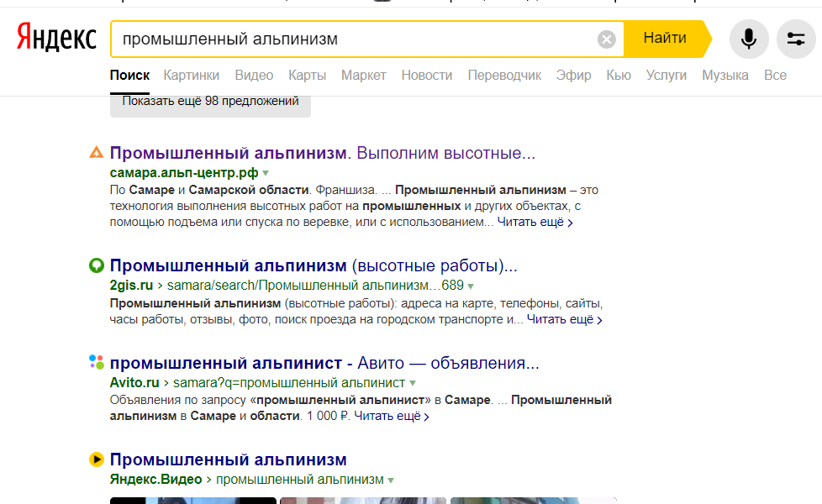
Task: Open the Эфир tab
Action: pyautogui.click(x=573, y=76)
